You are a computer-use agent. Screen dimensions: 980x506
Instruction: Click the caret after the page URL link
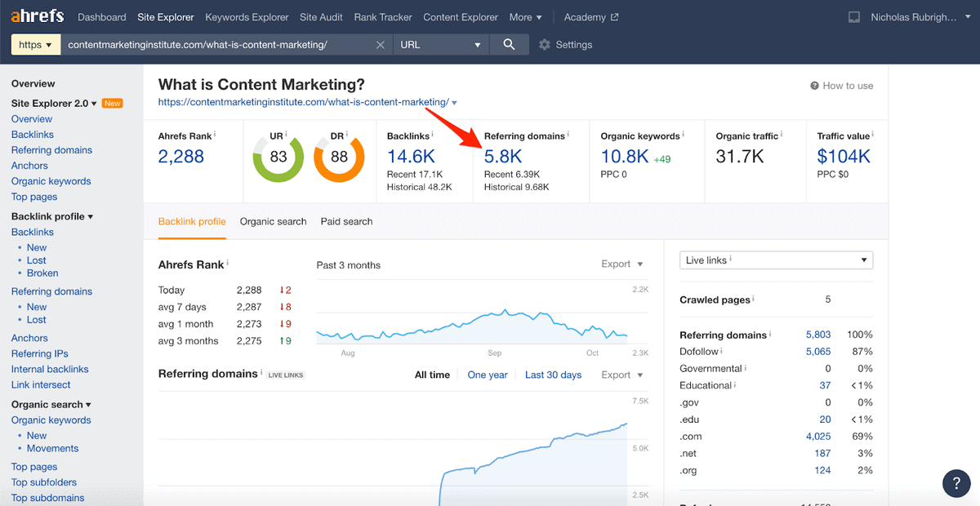click(454, 103)
